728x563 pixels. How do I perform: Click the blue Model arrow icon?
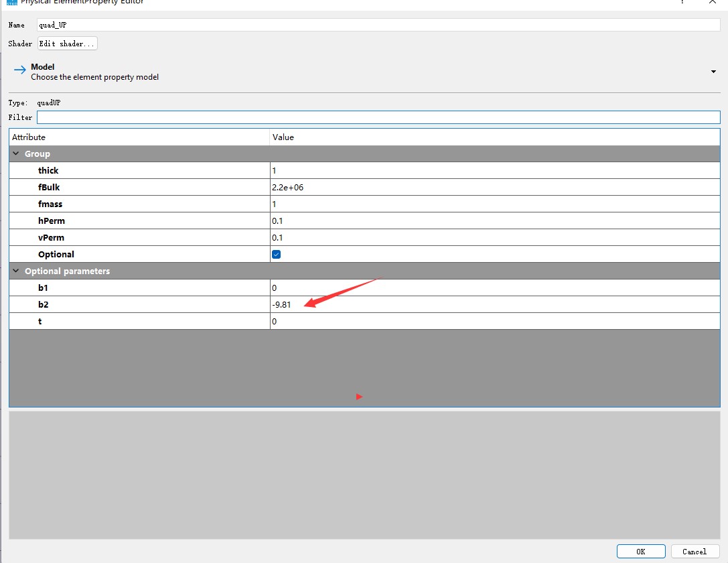coord(20,70)
